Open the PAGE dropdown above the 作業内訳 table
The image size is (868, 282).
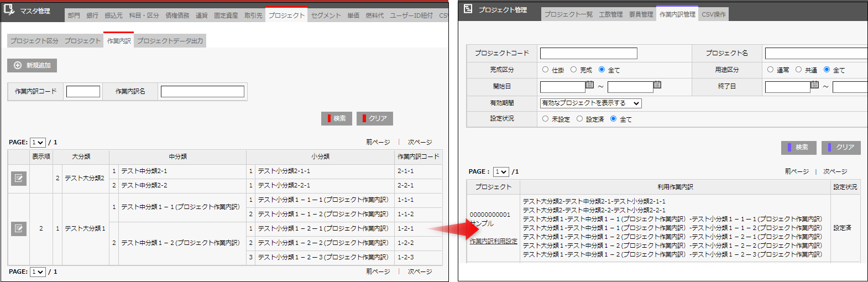[38, 143]
